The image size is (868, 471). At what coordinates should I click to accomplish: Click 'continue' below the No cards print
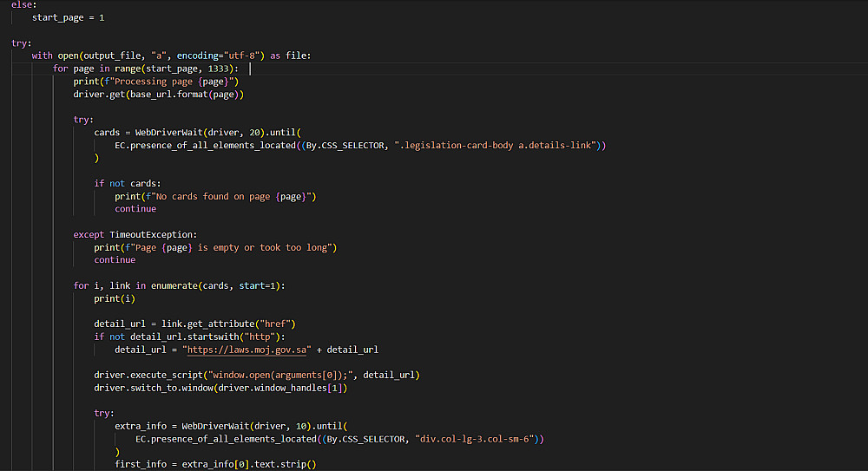pyautogui.click(x=135, y=209)
